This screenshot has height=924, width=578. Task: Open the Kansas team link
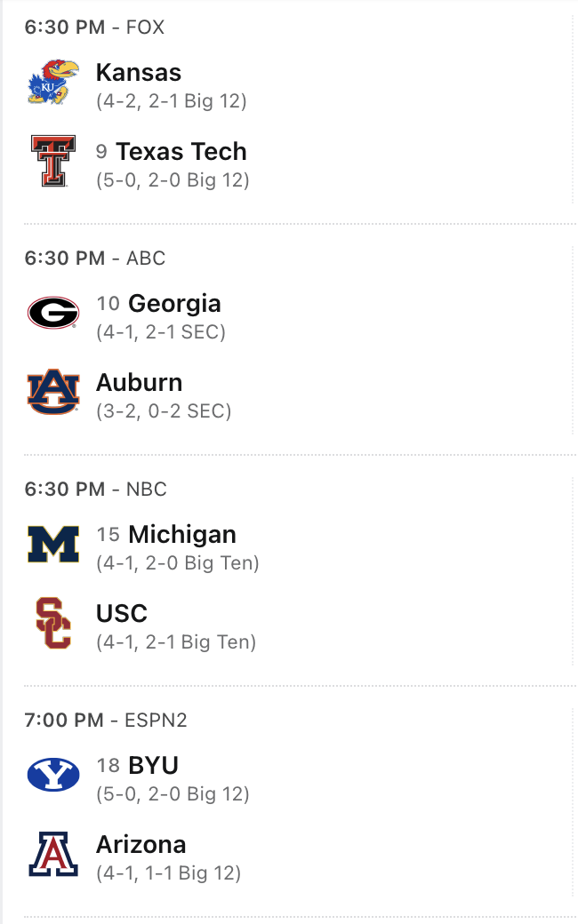pos(138,73)
